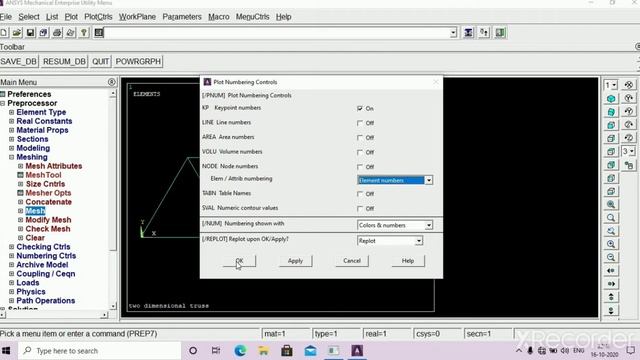Viewport: 640px width, 360px height.
Task: Open Microsoft Edge from the taskbar
Action: tap(240, 351)
